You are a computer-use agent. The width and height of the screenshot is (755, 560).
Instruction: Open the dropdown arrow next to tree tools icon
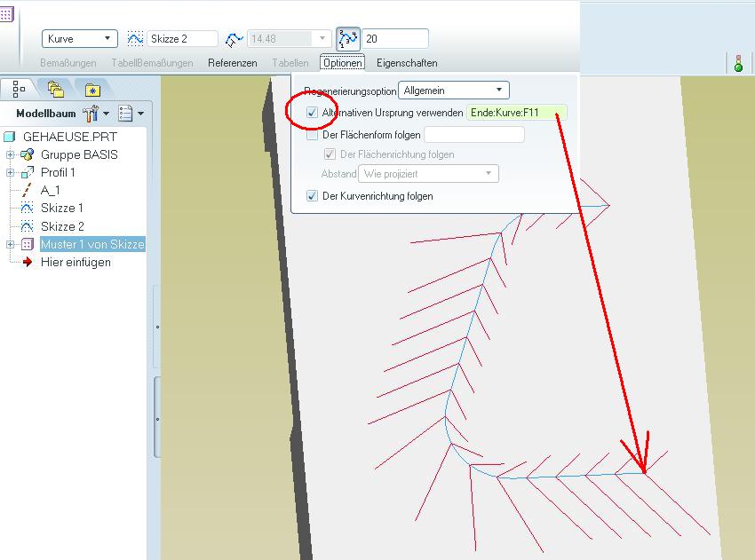107,114
